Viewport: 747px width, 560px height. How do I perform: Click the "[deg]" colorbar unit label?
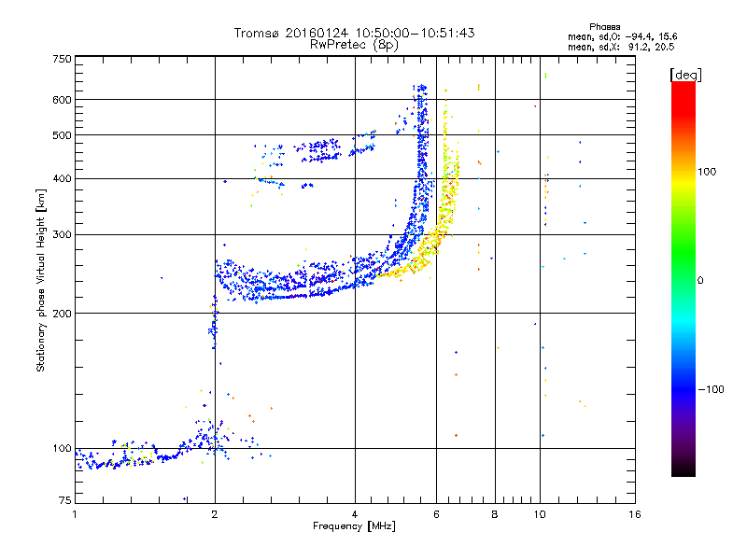(x=685, y=75)
